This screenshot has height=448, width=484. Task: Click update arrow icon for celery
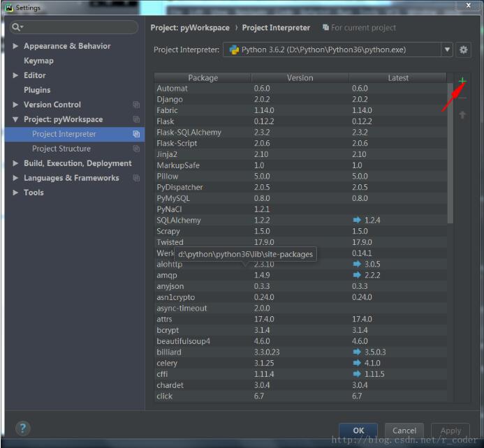click(357, 363)
